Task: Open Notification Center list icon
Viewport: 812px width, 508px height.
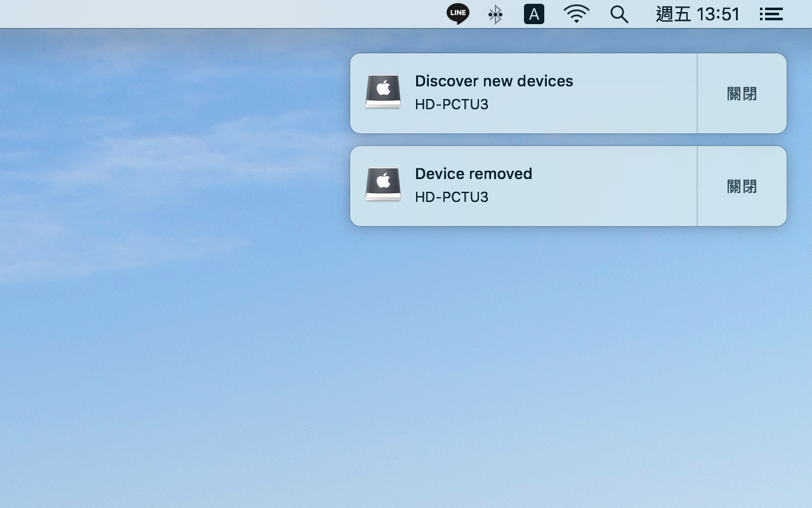Action: click(x=771, y=14)
